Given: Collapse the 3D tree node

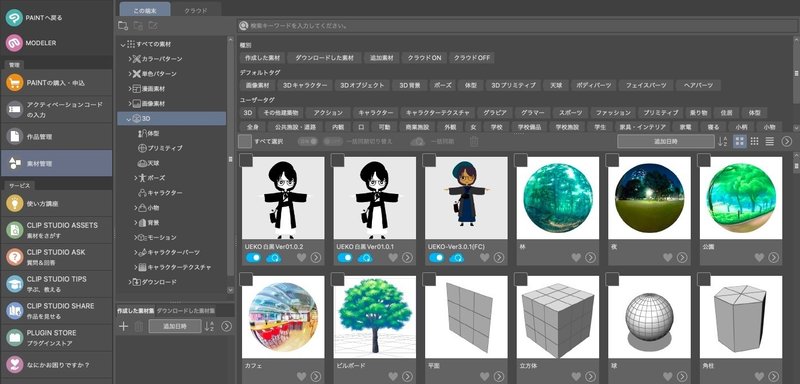Looking at the screenshot, I should (129, 119).
